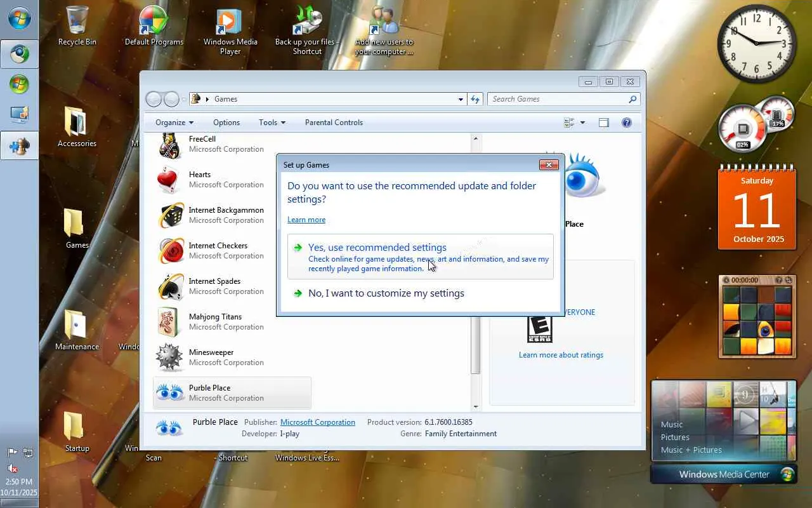Select the Purble Place eyes icon in list

point(169,393)
